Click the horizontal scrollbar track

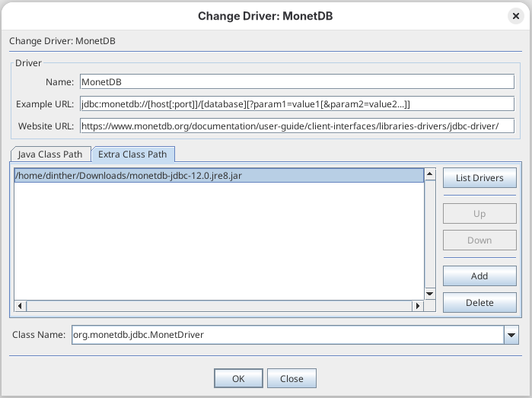click(x=219, y=306)
